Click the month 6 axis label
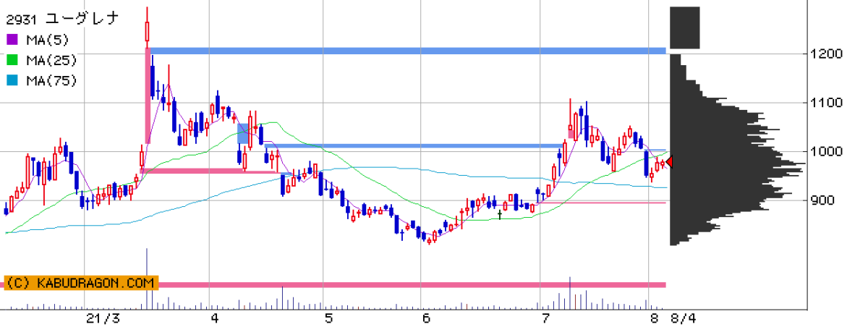 click(x=426, y=318)
